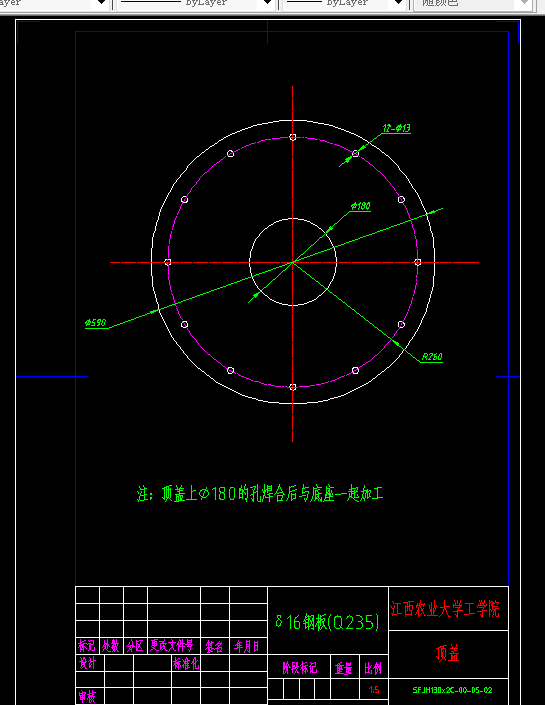
Task: Click the 阶段标记 label cell
Action: tap(299, 667)
